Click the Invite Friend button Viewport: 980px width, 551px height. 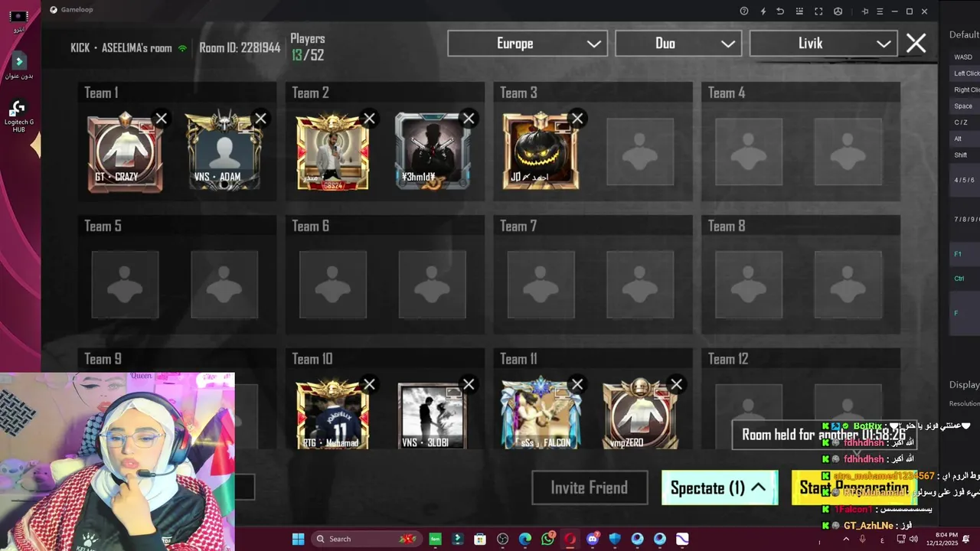[x=590, y=487]
